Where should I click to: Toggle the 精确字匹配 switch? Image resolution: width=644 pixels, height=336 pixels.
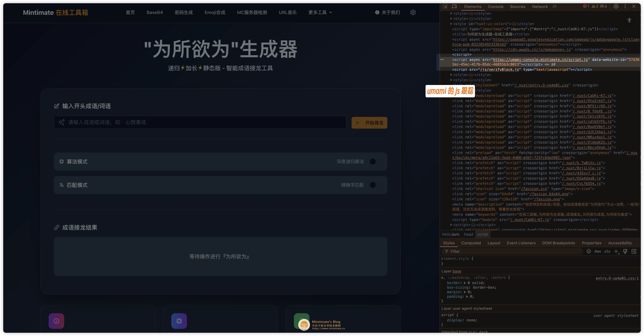pyautogui.click(x=373, y=185)
